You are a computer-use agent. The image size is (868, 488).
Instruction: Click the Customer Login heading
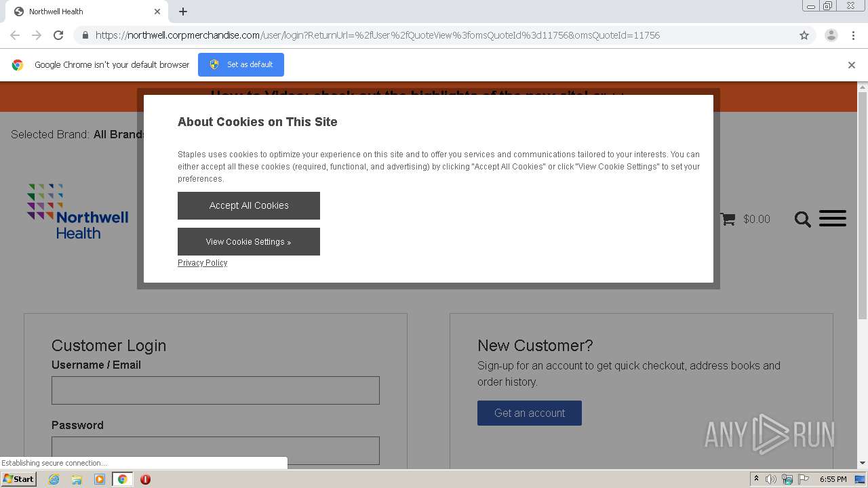pos(108,346)
